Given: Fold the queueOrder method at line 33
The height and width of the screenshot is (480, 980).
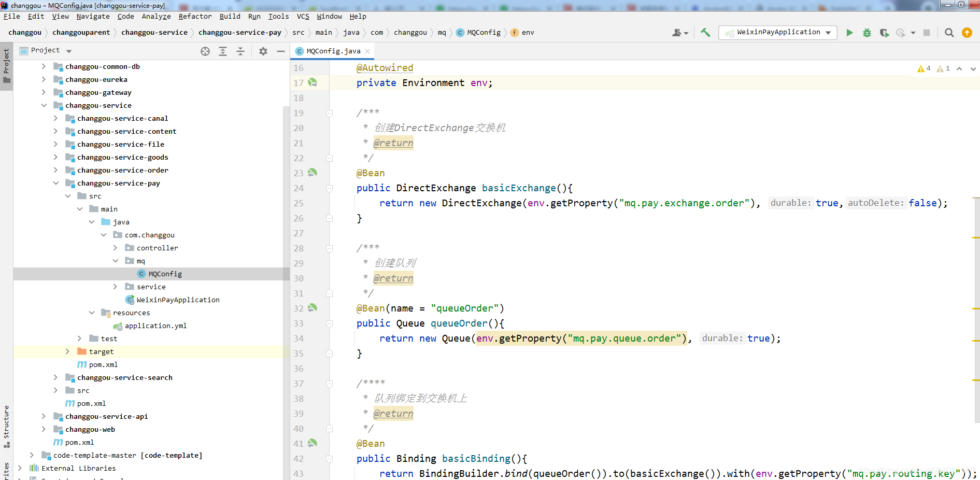Looking at the screenshot, I should coord(329,323).
